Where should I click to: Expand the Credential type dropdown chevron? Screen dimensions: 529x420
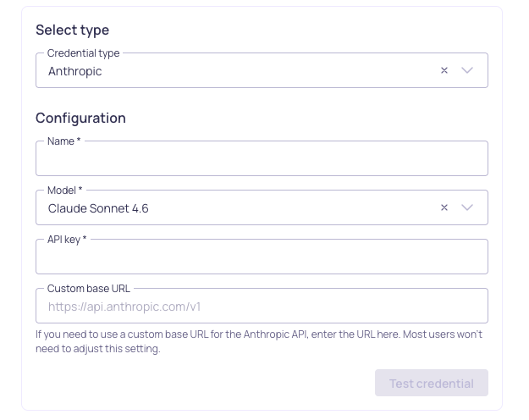467,71
